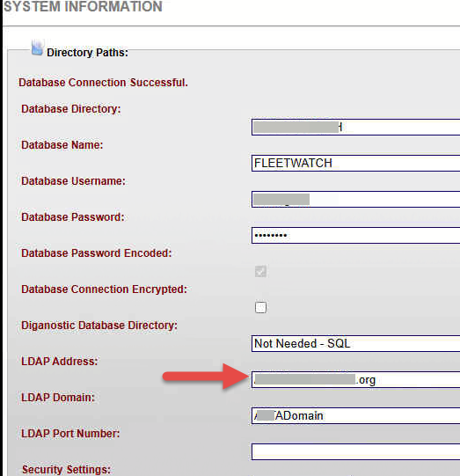
Task: Toggle the Database Connection Encrypted checkbox
Action: point(260,307)
